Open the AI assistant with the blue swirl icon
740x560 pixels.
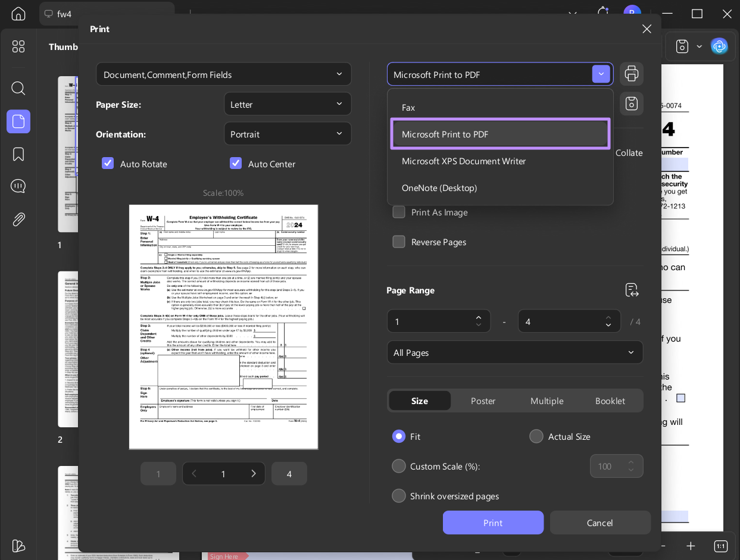719,46
